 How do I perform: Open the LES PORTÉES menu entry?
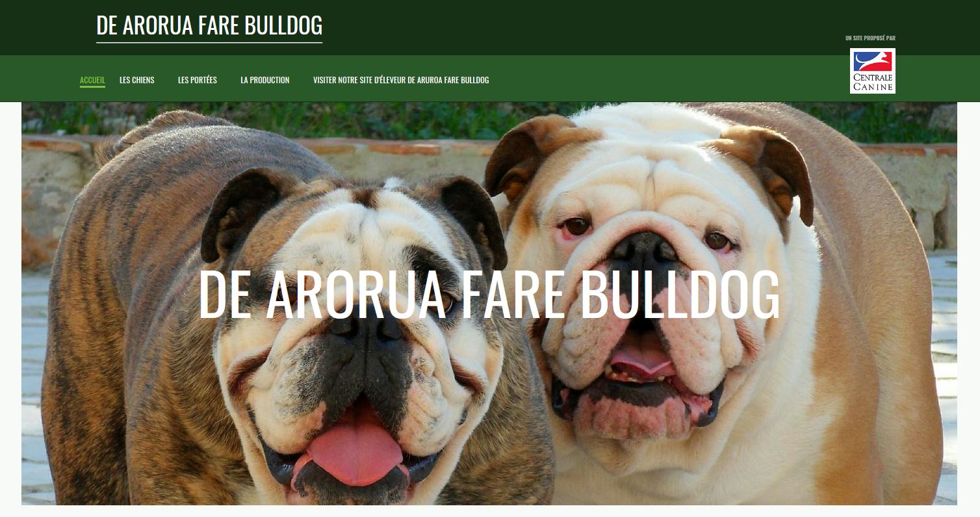(198, 80)
